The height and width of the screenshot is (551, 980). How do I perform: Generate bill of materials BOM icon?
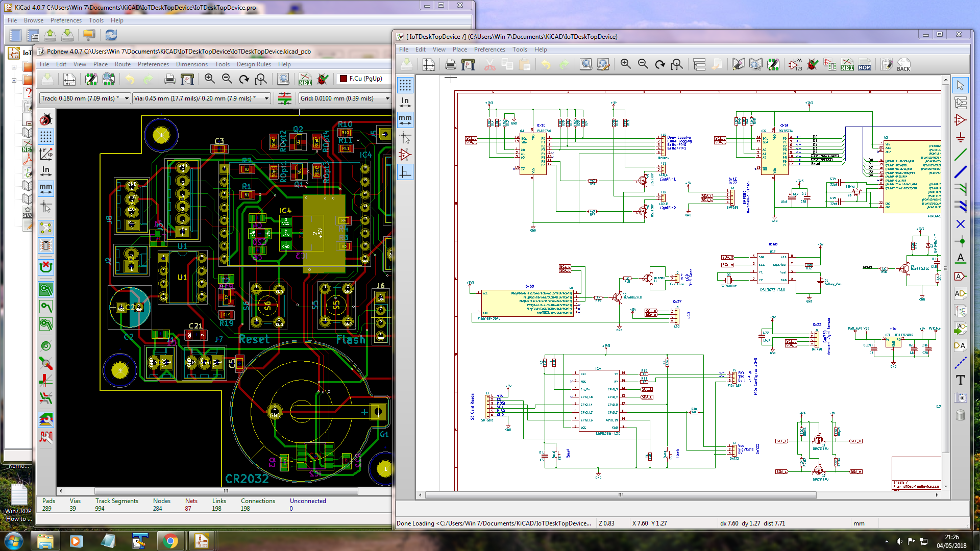[x=865, y=64]
